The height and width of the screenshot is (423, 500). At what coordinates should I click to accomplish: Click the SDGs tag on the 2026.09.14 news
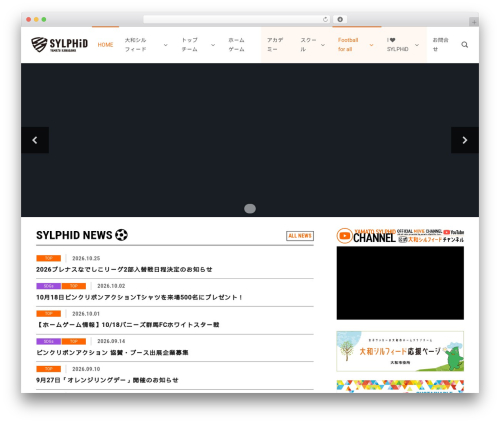point(49,341)
